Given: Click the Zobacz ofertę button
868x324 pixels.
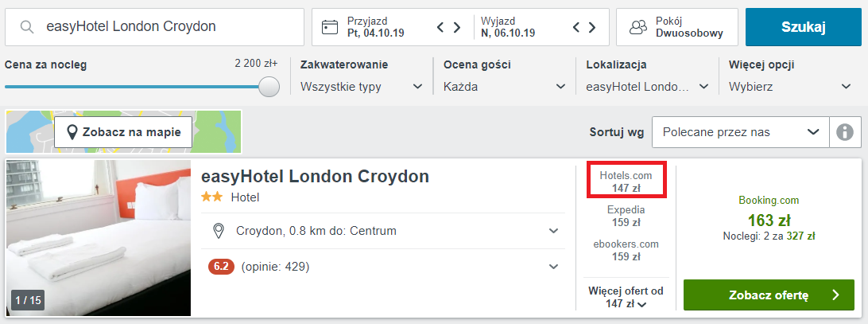Looking at the screenshot, I should [769, 295].
